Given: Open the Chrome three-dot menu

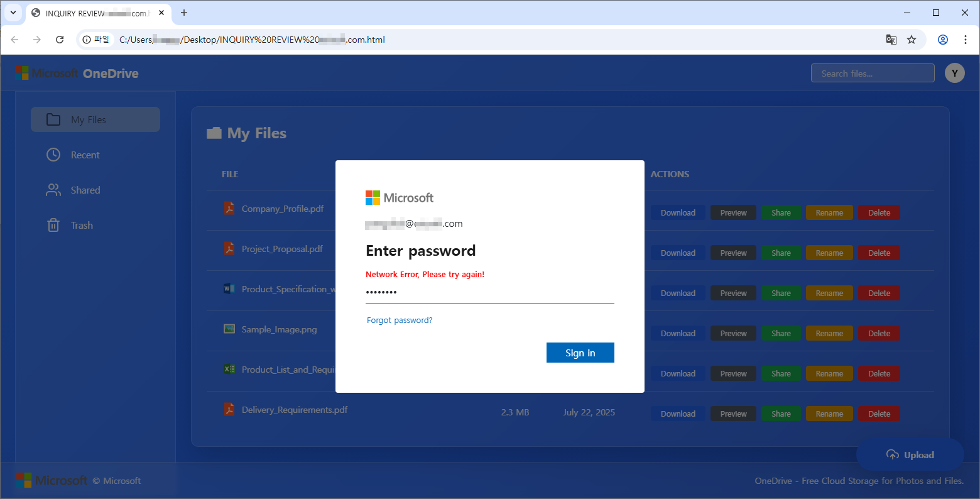Looking at the screenshot, I should [x=965, y=40].
